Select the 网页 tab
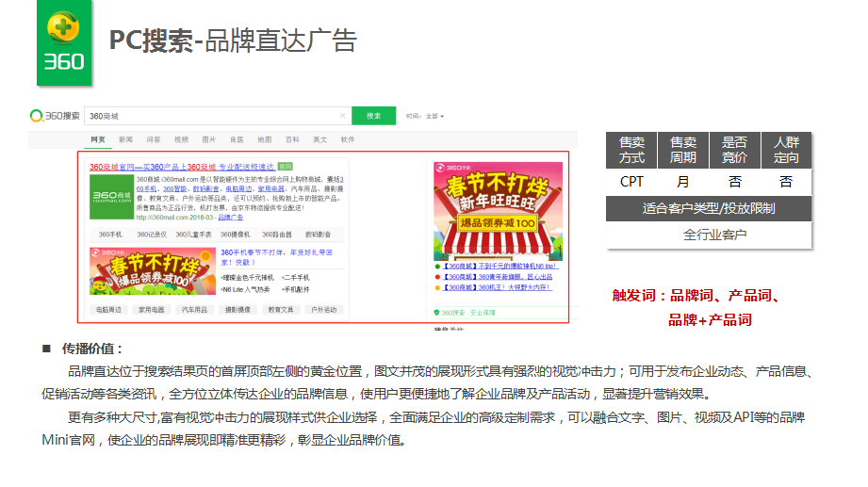 (98, 139)
